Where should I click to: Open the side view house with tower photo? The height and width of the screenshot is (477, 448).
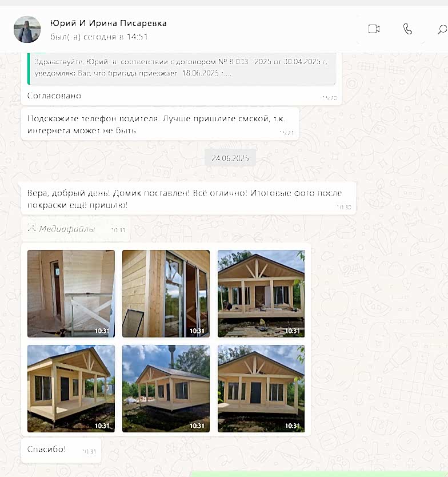pos(166,388)
